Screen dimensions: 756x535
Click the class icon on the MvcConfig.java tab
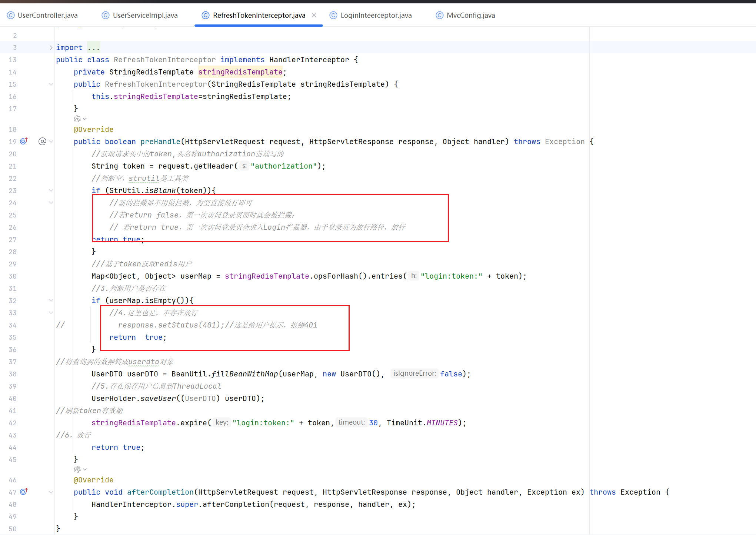click(x=439, y=15)
